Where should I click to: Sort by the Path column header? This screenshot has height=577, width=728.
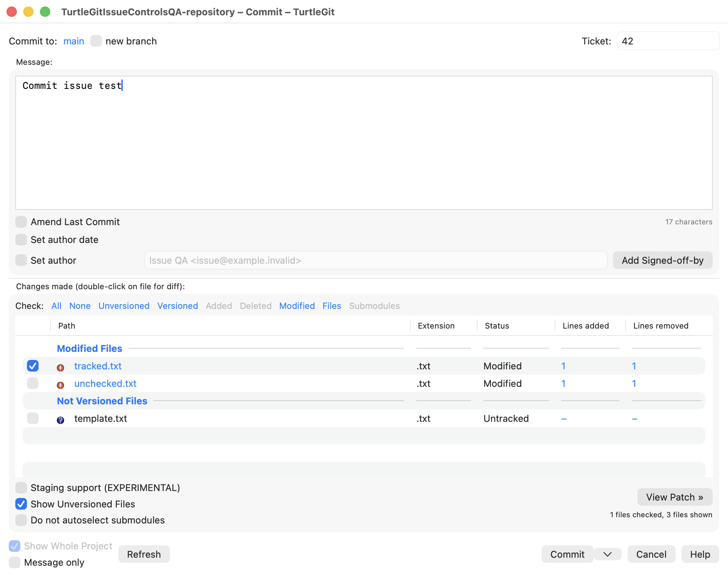coord(230,326)
